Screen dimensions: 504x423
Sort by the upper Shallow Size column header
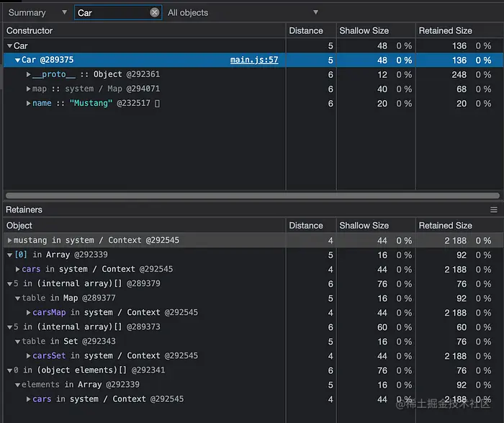tap(364, 31)
